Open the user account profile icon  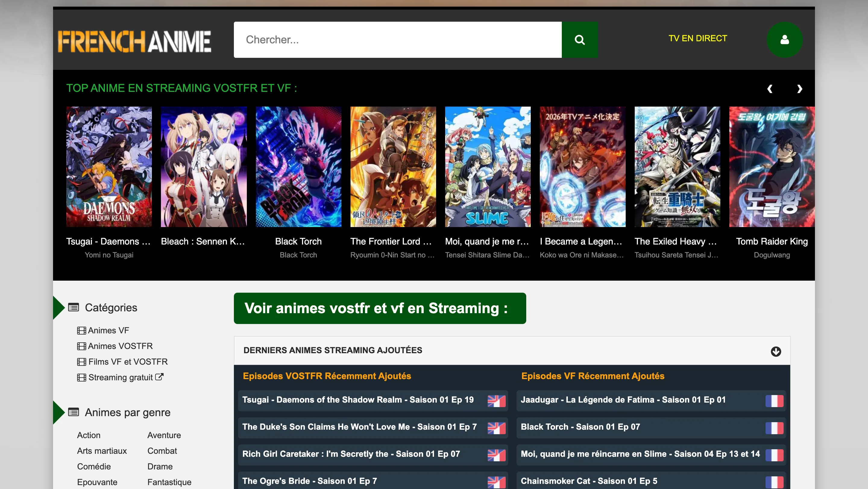point(785,40)
